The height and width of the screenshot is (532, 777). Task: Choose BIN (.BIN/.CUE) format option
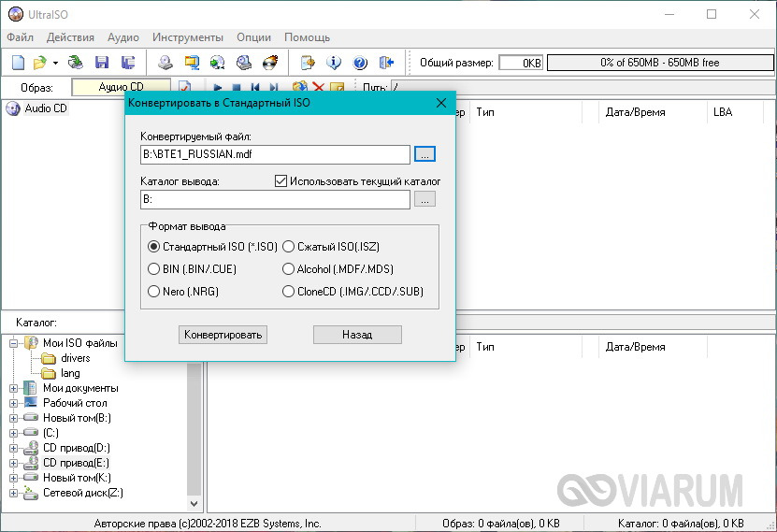pos(193,269)
